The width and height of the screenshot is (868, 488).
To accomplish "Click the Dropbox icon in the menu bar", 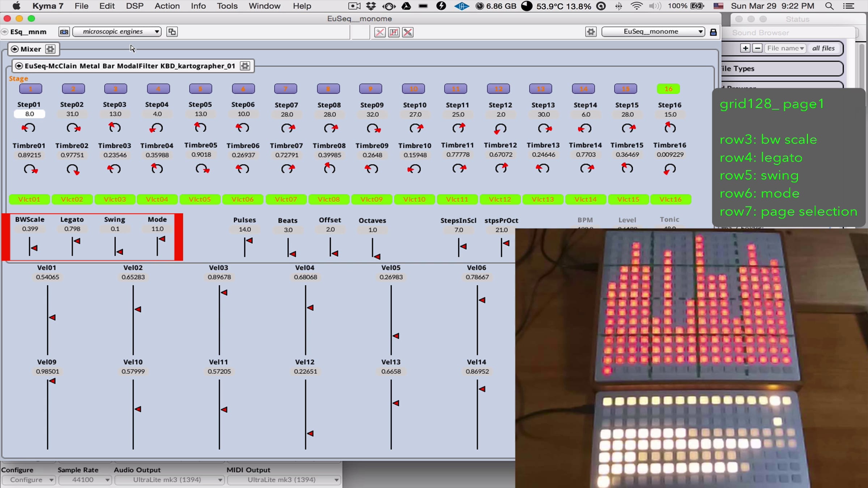I will tap(371, 6).
